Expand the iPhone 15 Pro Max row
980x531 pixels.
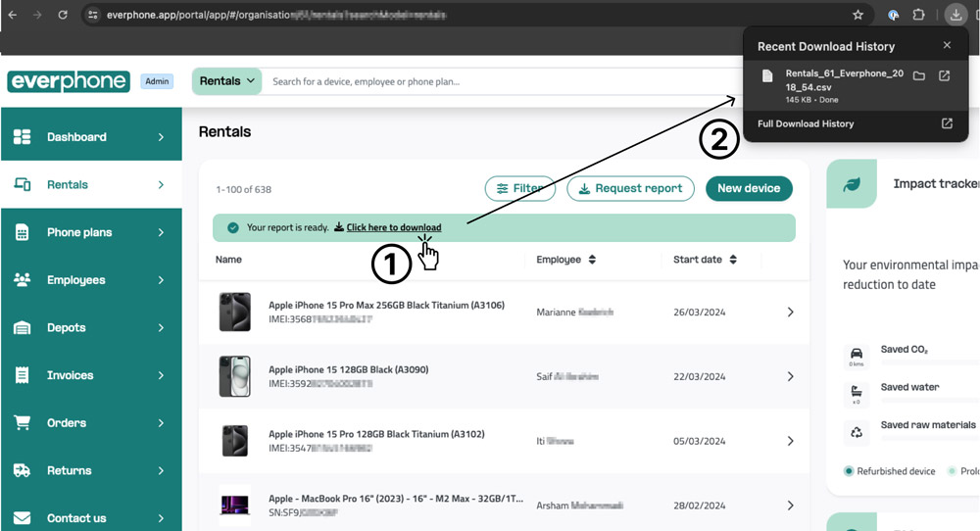coord(790,313)
